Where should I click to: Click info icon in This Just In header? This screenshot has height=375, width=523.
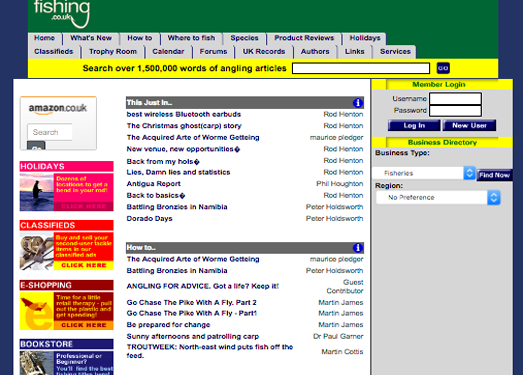[358, 103]
